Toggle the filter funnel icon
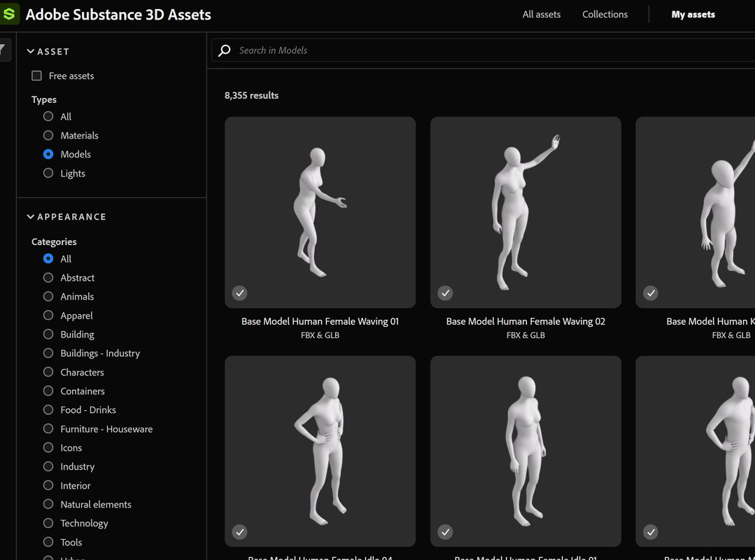Viewport: 755px width, 560px height. click(3, 50)
